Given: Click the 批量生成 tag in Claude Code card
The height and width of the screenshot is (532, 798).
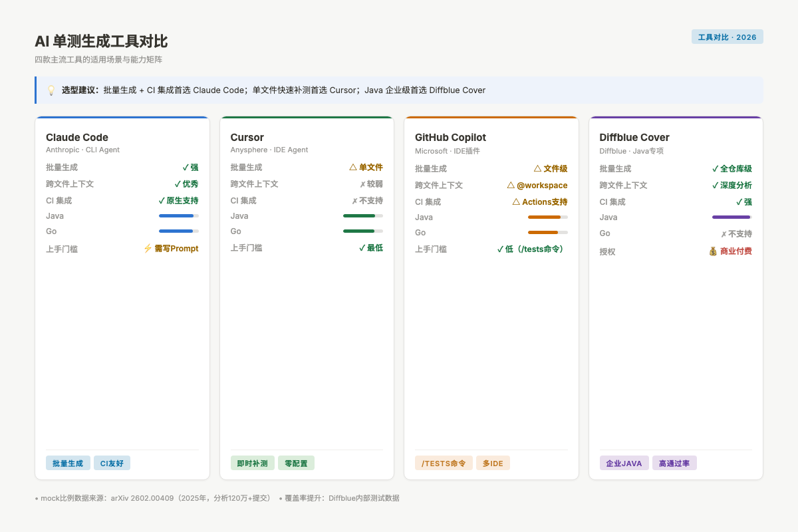Looking at the screenshot, I should 68,463.
